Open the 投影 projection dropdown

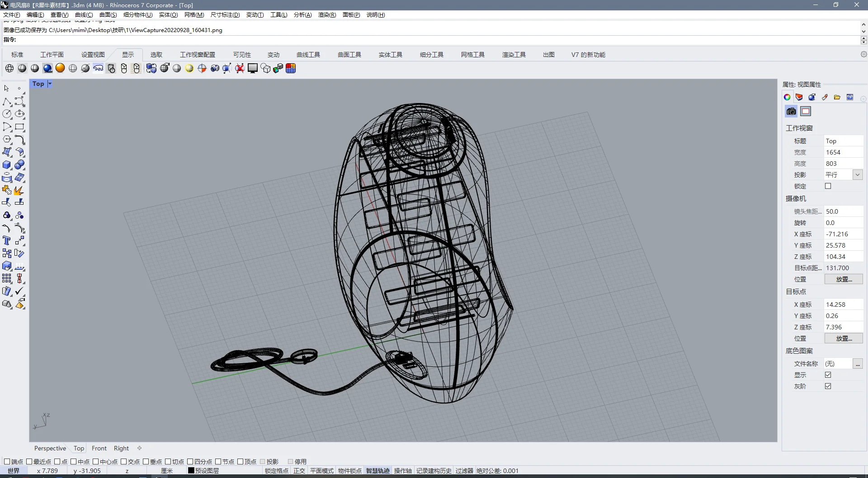(x=857, y=175)
